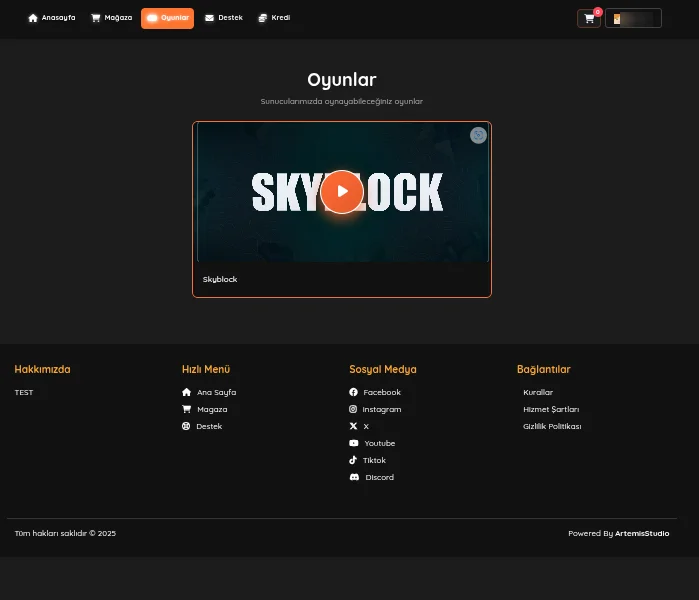Click the lifebuoy icon beside footer Destek
Image resolution: width=699 pixels, height=600 pixels.
tap(186, 426)
